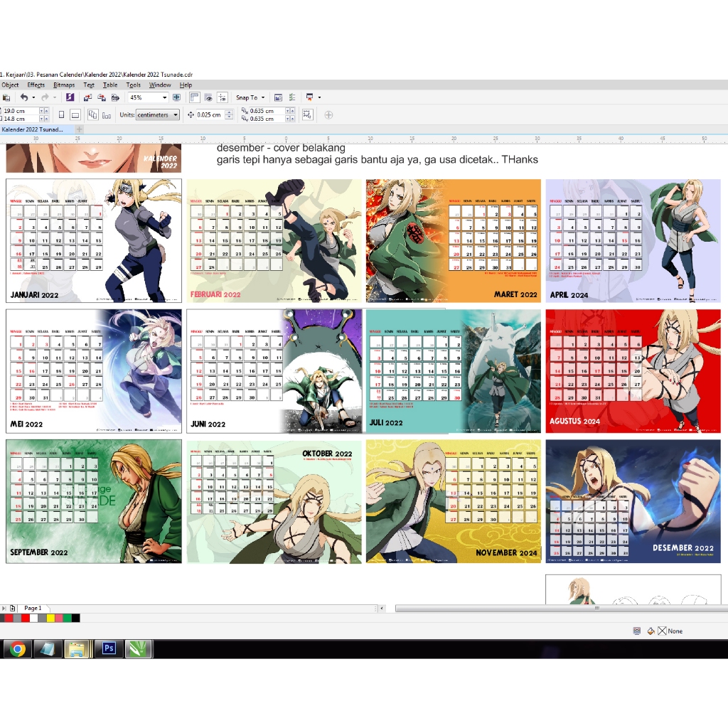Open Photoshop from the taskbar

(x=109, y=648)
